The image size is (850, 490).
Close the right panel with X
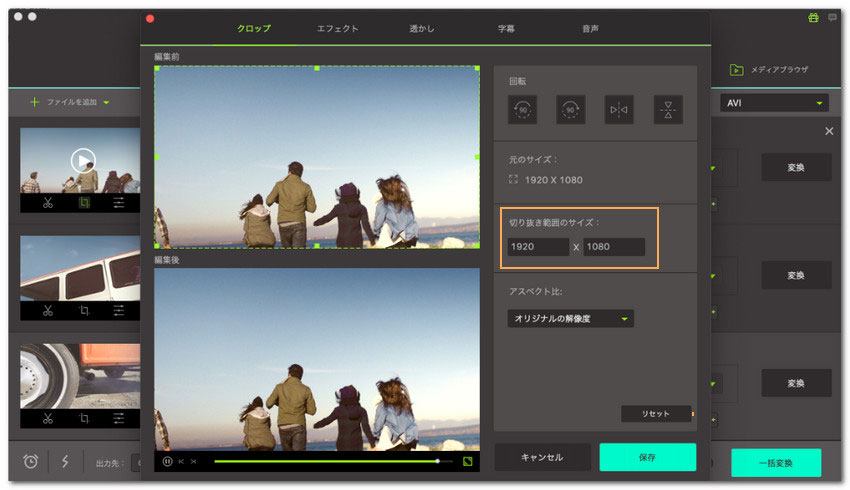tap(829, 131)
